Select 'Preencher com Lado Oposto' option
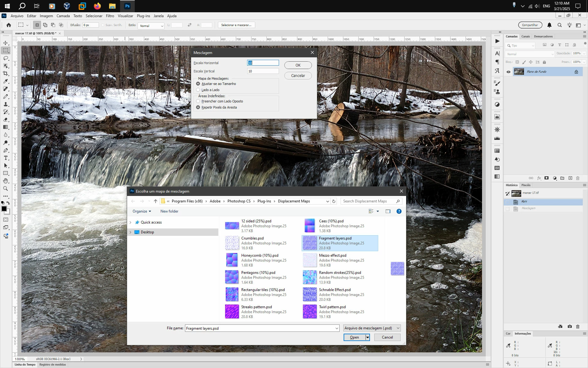 click(x=198, y=101)
